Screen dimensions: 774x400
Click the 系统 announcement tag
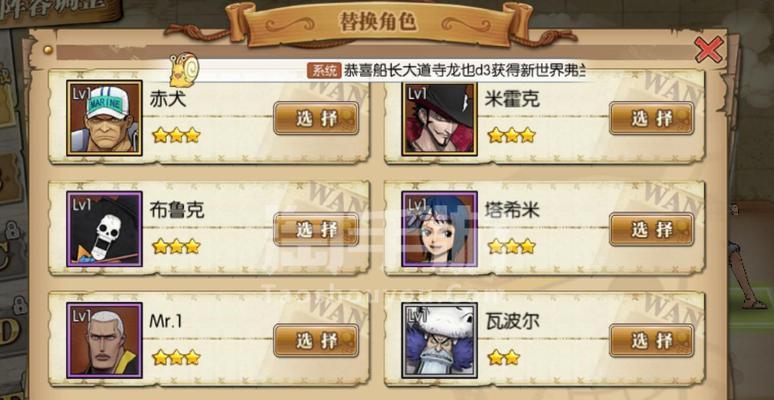point(324,71)
